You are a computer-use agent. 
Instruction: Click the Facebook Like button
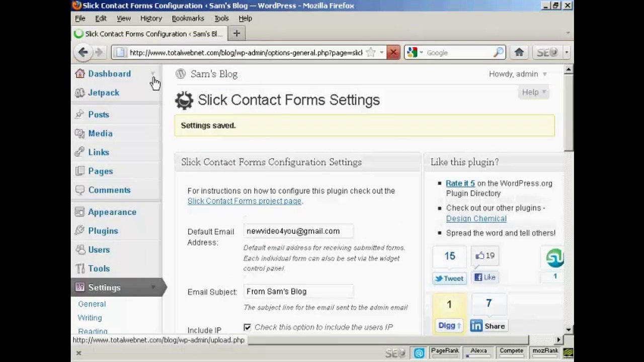[486, 277]
